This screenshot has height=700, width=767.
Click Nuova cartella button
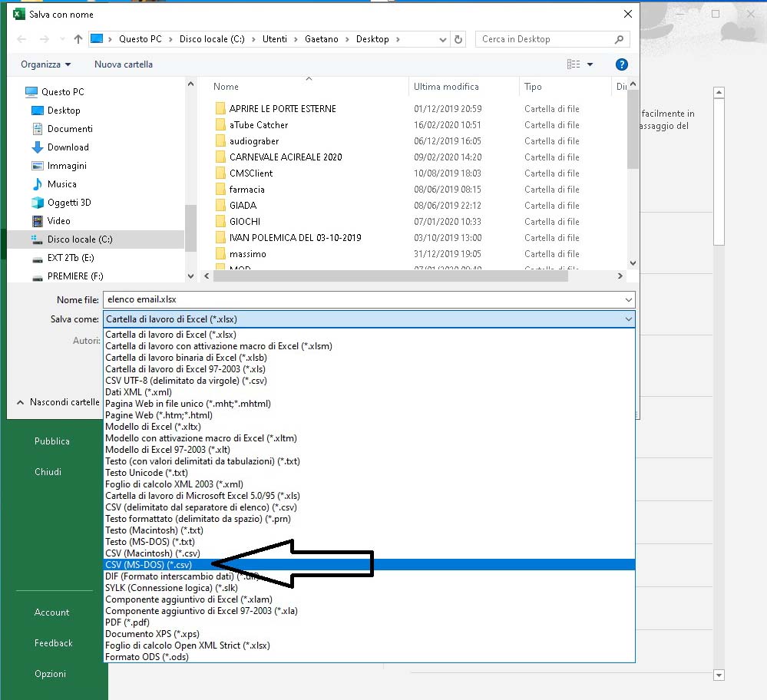point(124,64)
